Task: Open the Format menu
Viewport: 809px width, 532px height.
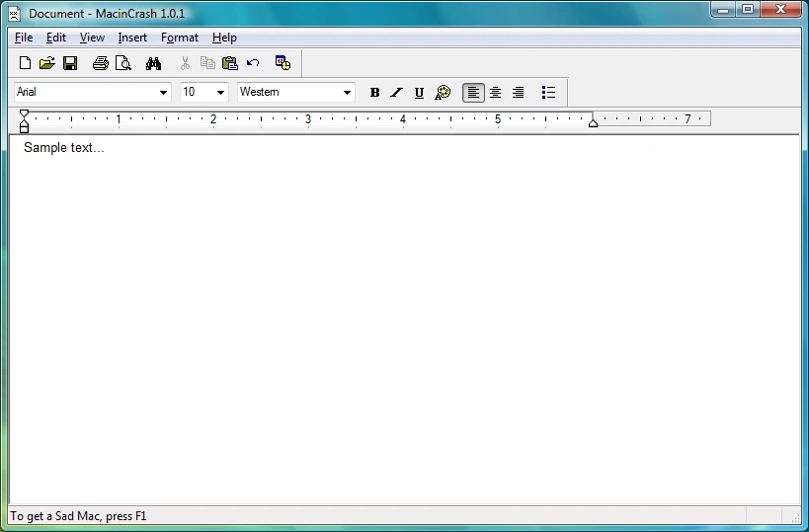Action: tap(180, 38)
